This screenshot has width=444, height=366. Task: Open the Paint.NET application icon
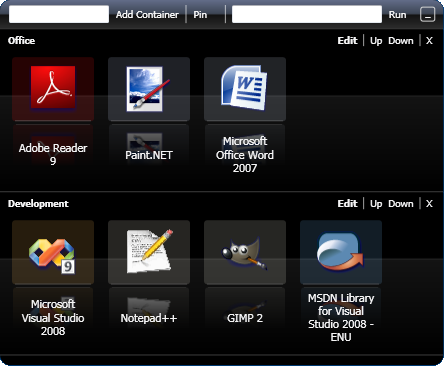click(x=149, y=89)
